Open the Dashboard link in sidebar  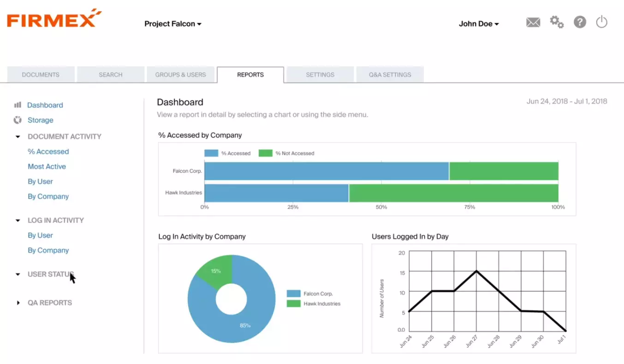45,105
